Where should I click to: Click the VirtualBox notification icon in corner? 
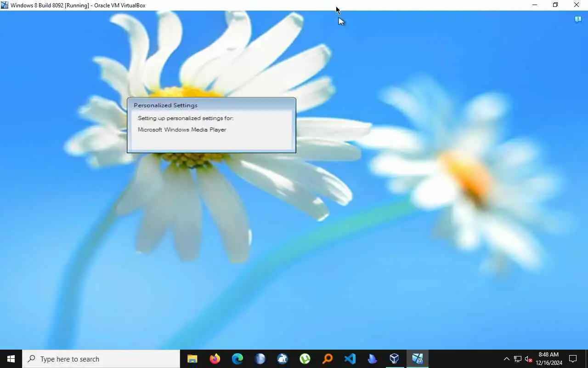point(578,19)
